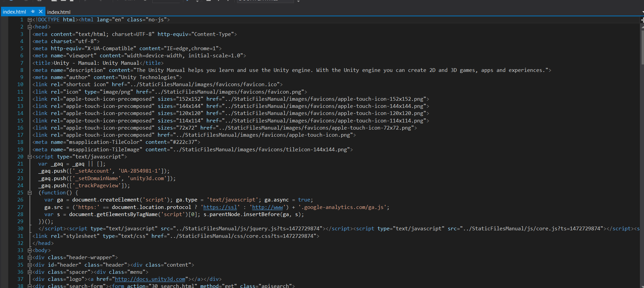Click the favicon.ico href path
This screenshot has height=288, width=644.
pos(203,84)
